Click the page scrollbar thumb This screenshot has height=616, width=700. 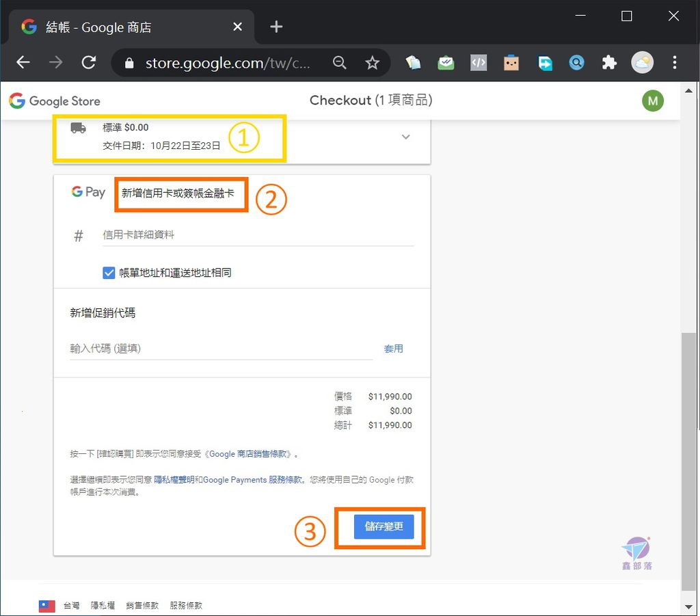click(x=689, y=461)
